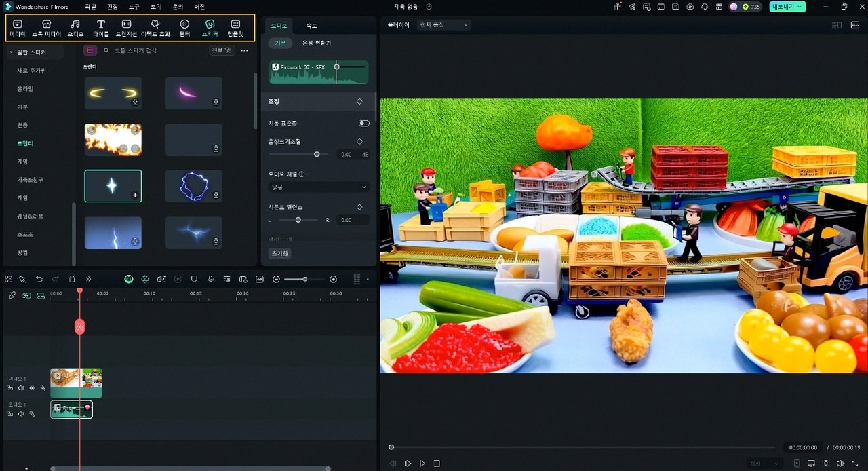Collapse the 일반 스티커 category tree
The height and width of the screenshot is (471, 868).
[11, 52]
